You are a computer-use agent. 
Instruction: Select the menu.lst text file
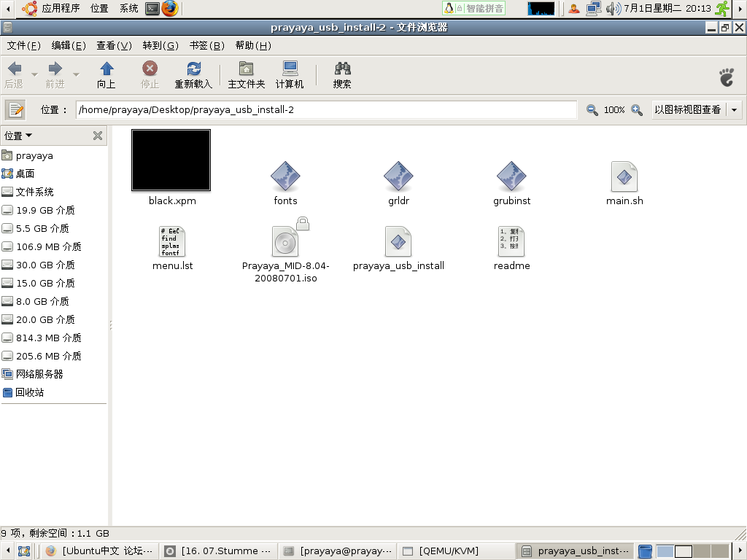(172, 241)
